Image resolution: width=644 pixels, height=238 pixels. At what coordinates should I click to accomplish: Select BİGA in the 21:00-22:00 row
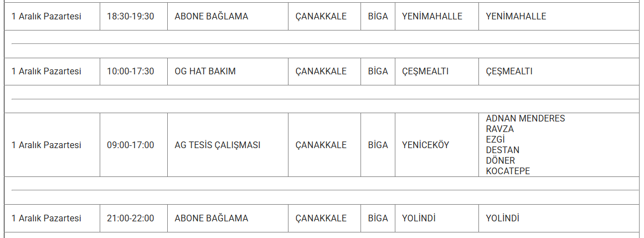(x=378, y=218)
